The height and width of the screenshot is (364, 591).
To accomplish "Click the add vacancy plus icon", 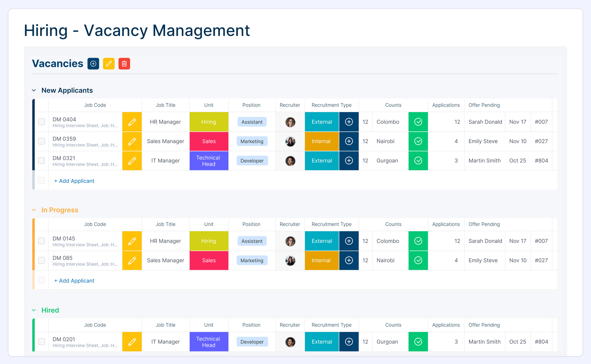I will point(93,64).
